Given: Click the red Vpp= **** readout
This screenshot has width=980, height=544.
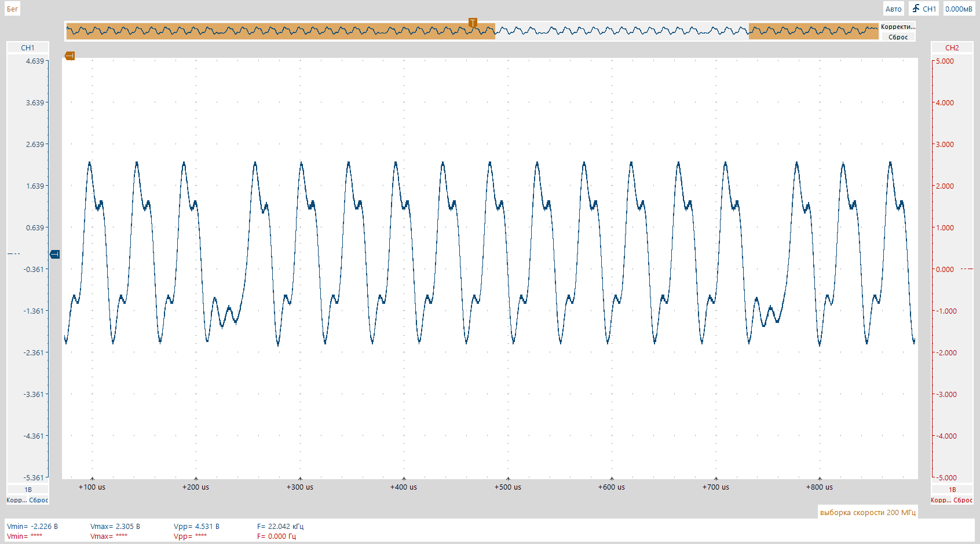Looking at the screenshot, I should 190,536.
